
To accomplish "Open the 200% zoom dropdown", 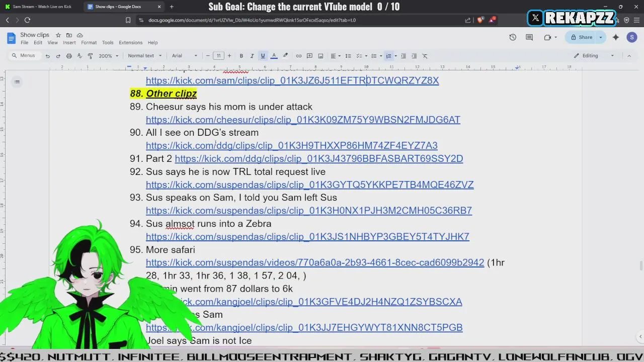I will [x=108, y=56].
